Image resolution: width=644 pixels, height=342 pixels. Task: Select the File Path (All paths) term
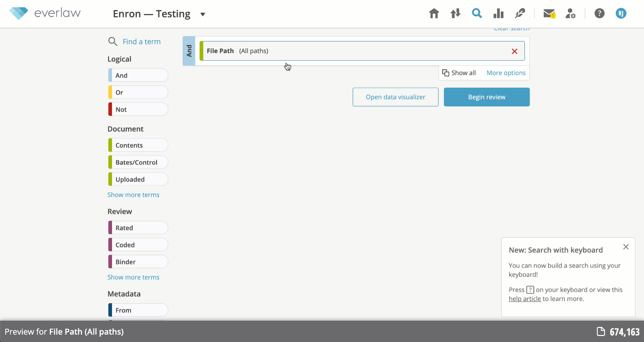(x=362, y=51)
